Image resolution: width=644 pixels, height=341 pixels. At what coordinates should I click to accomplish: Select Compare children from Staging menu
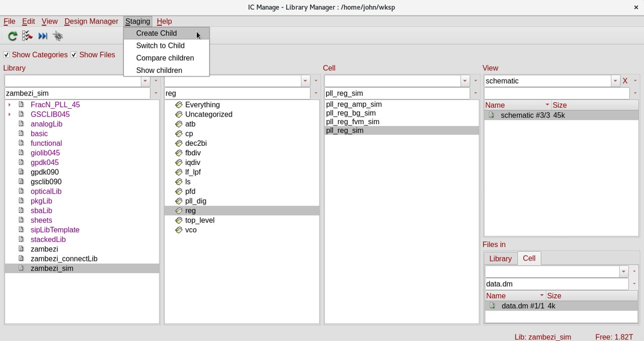[165, 58]
